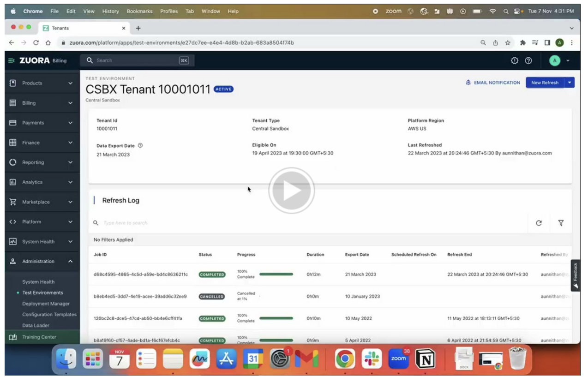Open the filter icon on Refresh Log
The width and height of the screenshot is (588, 382).
coord(561,223)
